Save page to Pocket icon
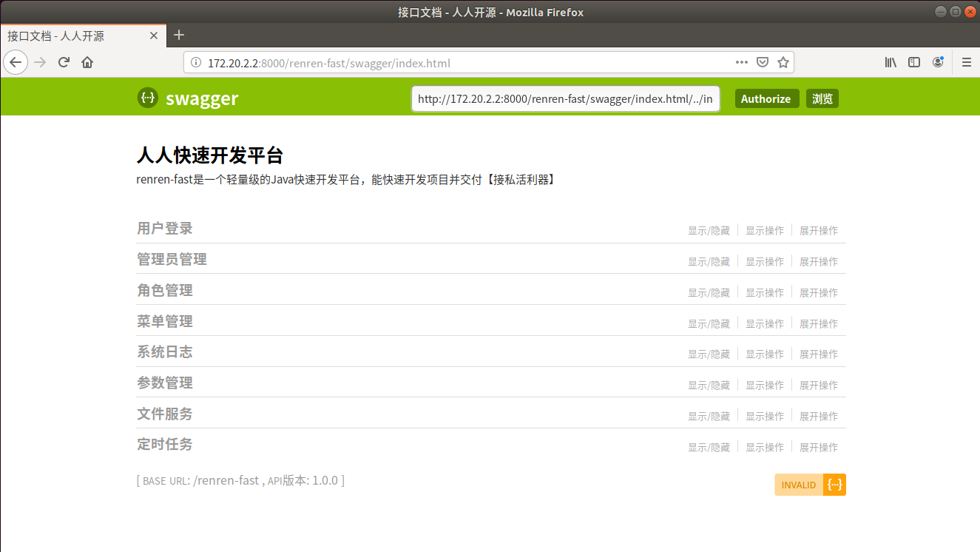The width and height of the screenshot is (980, 552). tap(763, 63)
